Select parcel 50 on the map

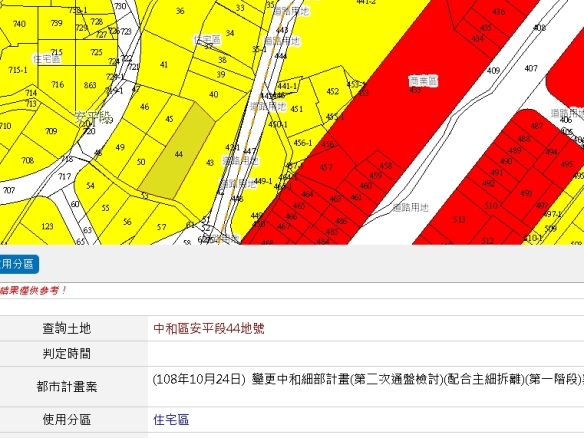(x=141, y=162)
